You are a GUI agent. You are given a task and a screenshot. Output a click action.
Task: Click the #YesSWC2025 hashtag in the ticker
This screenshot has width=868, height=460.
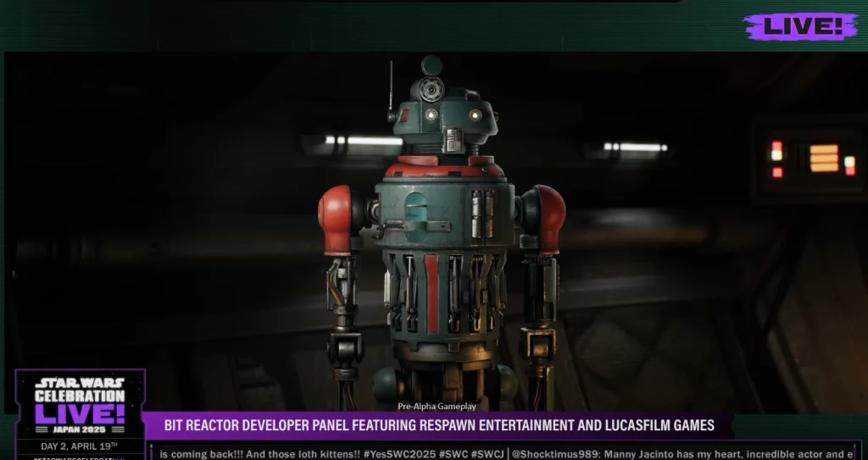(400, 454)
